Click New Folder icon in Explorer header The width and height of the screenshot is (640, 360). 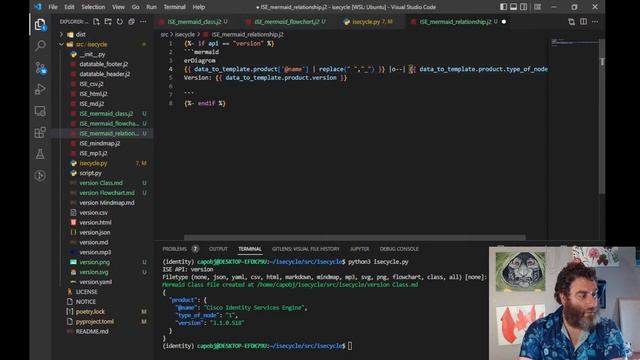[x=108, y=22]
